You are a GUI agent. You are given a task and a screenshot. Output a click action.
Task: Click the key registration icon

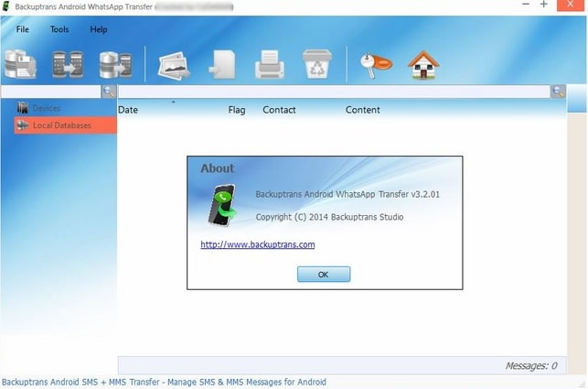376,65
